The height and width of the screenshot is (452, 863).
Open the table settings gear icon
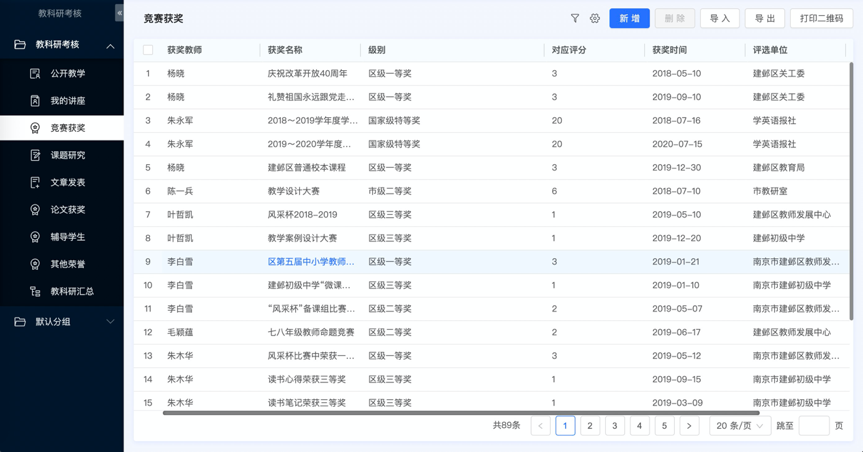pyautogui.click(x=594, y=18)
